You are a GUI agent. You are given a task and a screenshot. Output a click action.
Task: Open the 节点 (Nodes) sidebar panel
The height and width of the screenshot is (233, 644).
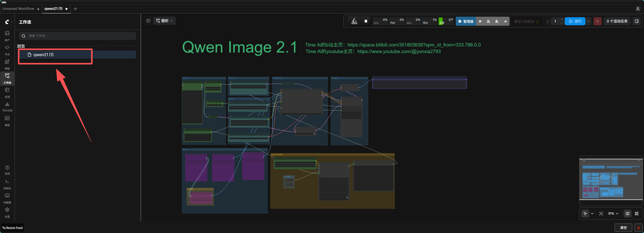pyautogui.click(x=7, y=50)
